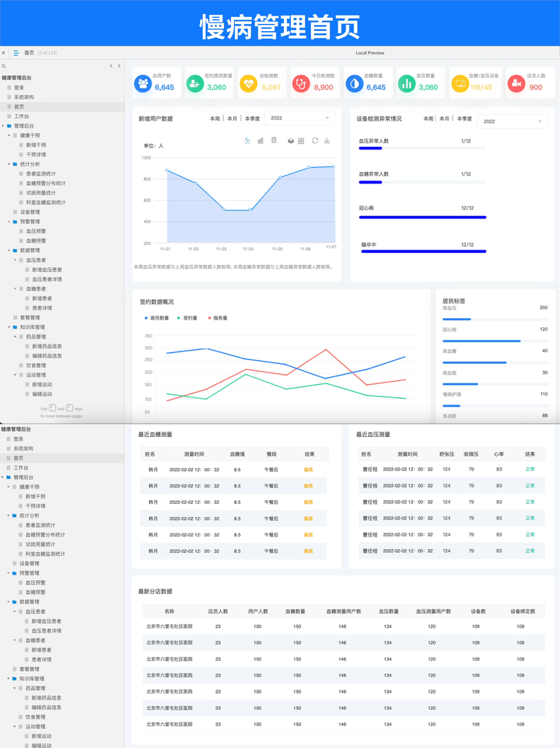Click 血压异常人数 progress bar
This screenshot has height=748, width=560.
[422, 149]
